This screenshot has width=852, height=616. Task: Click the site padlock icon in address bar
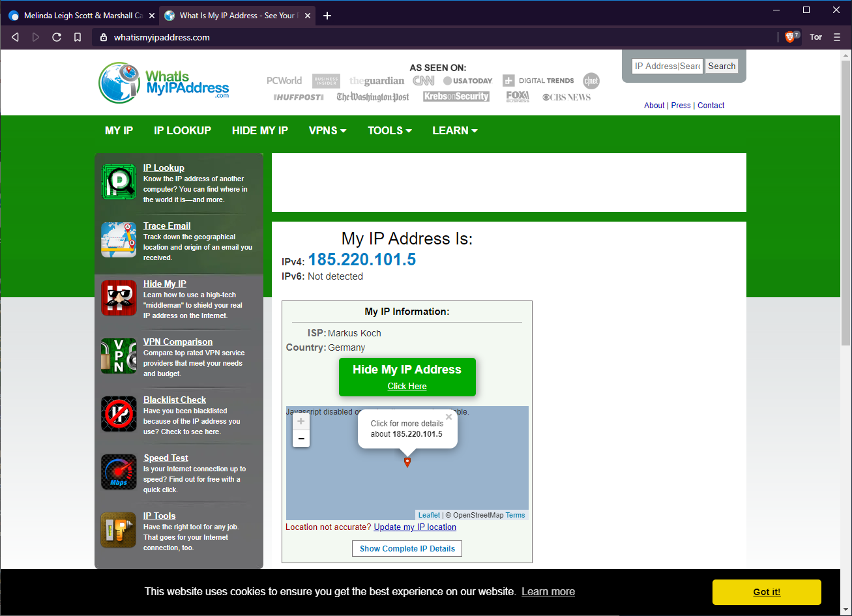click(x=103, y=37)
